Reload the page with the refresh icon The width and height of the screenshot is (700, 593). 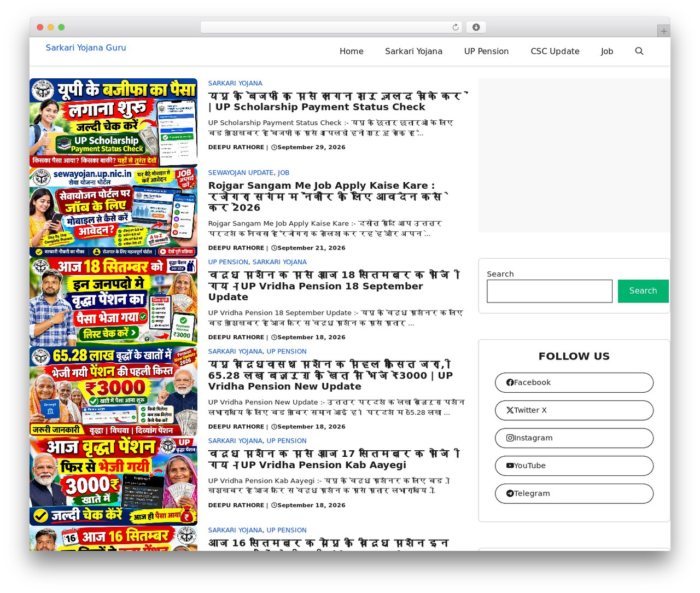pyautogui.click(x=456, y=27)
